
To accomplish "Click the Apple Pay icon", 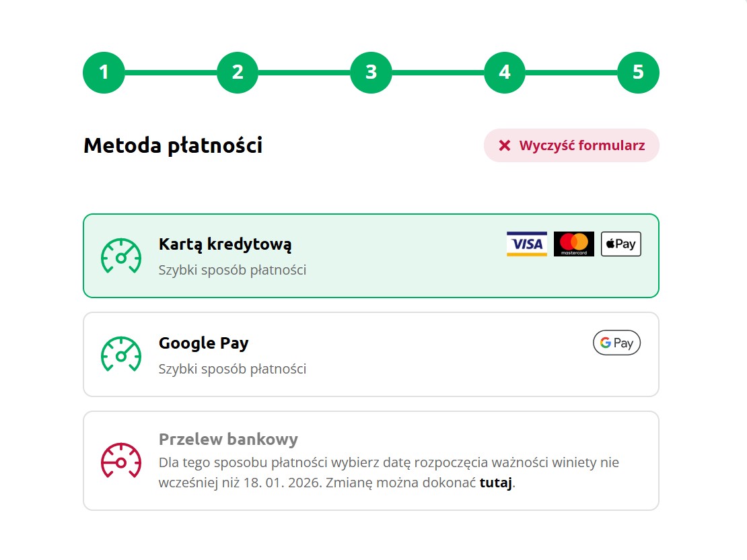I will point(620,244).
